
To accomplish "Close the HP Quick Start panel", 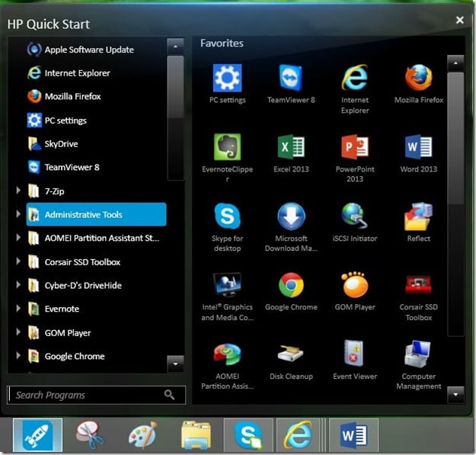I will tap(459, 20).
